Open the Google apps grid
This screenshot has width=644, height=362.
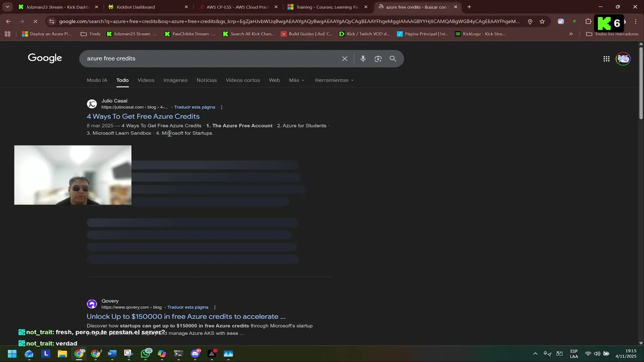[606, 59]
